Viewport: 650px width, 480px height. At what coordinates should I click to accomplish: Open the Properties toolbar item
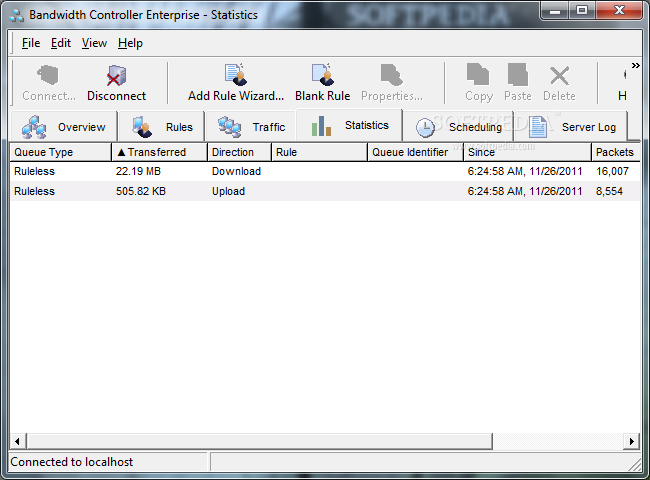[x=392, y=83]
